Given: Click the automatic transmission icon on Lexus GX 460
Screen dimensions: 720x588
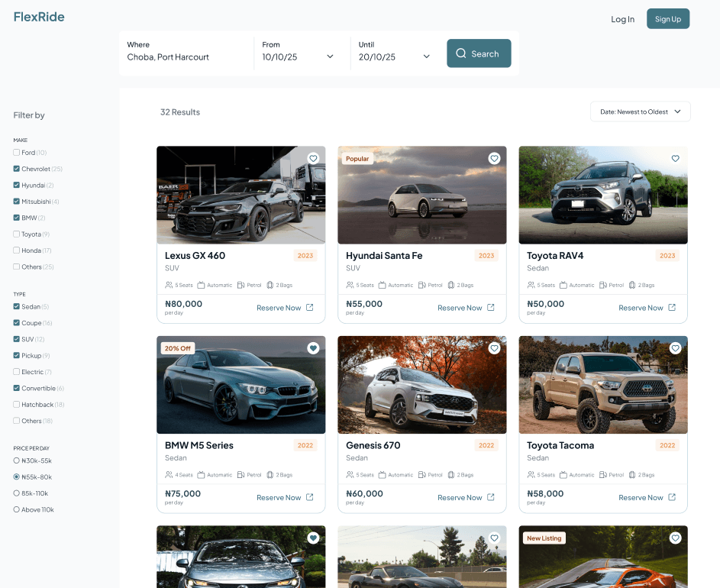Looking at the screenshot, I should pos(202,285).
